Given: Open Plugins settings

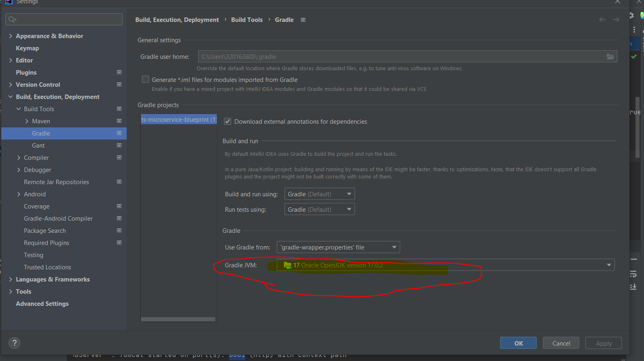Looking at the screenshot, I should pos(26,73).
